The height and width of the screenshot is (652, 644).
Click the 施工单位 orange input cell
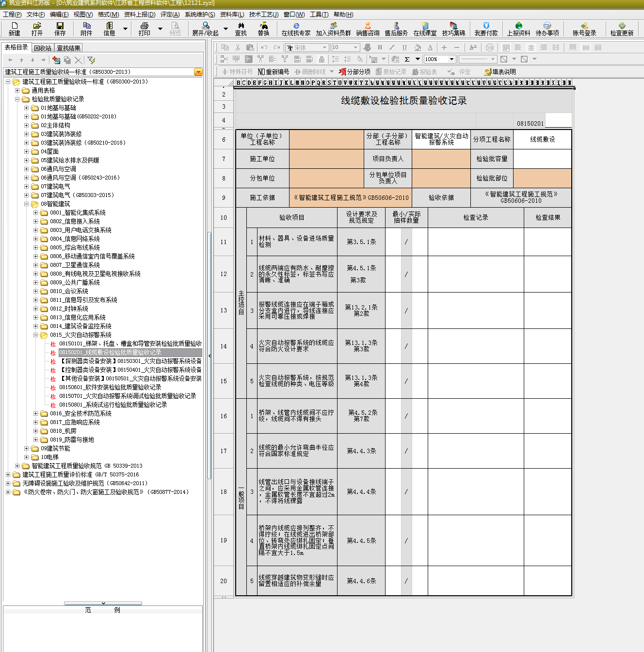(x=326, y=159)
